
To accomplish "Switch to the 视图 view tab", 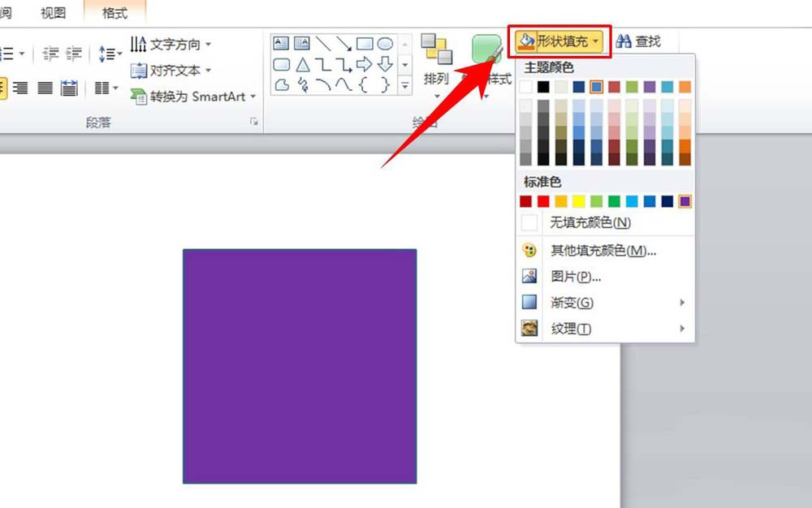I will click(53, 12).
